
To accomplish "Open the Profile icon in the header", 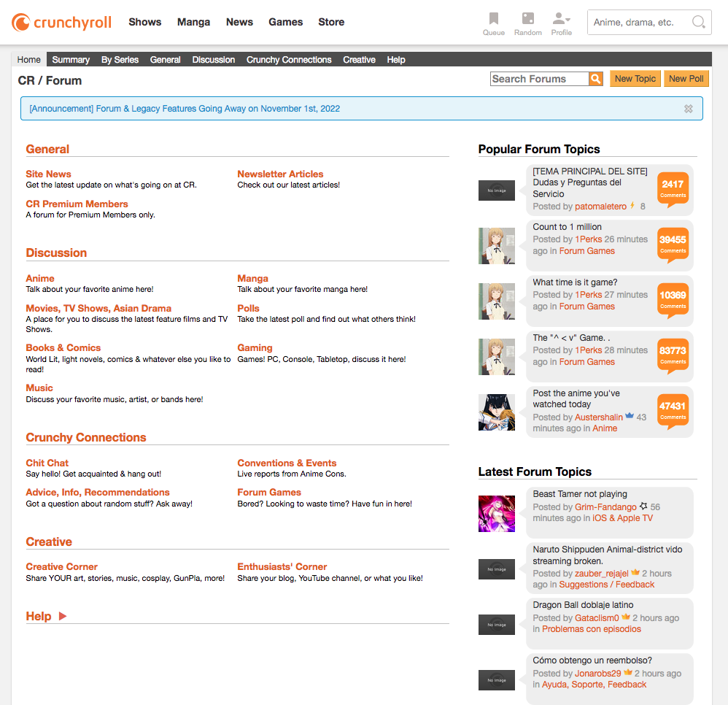I will pos(561,18).
